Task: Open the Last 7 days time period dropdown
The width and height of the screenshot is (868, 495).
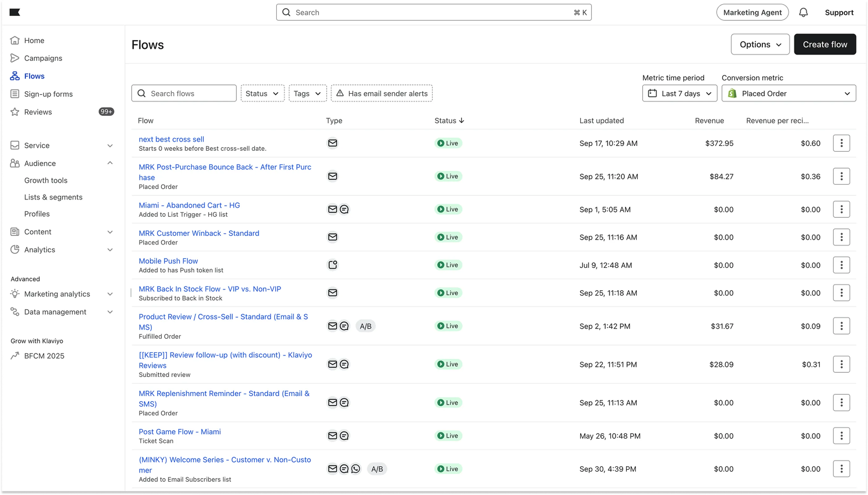Action: point(679,93)
